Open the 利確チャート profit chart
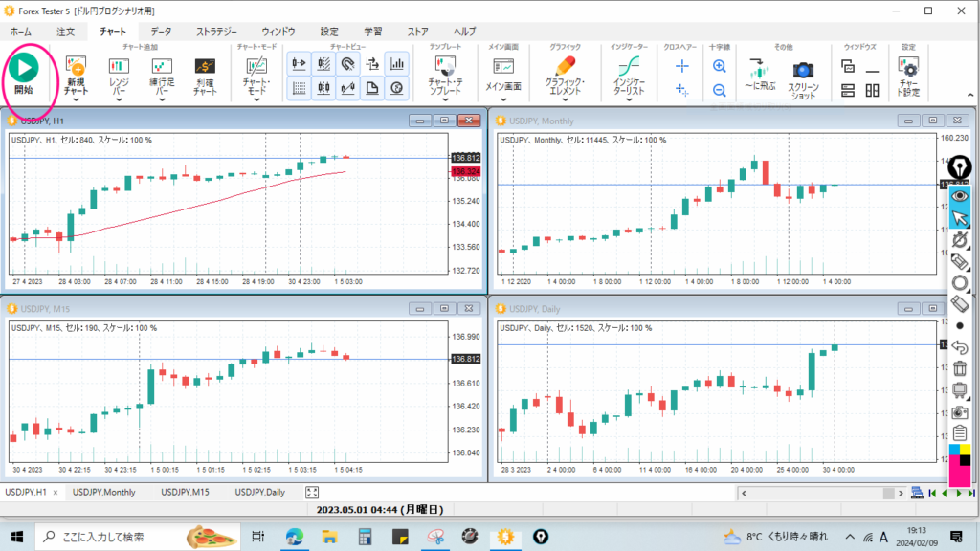The height and width of the screenshot is (551, 980). click(205, 66)
